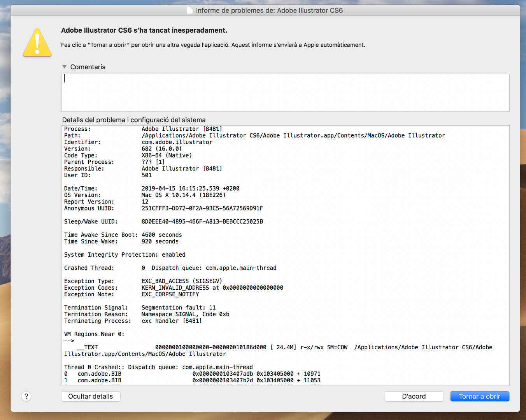
Task: Click the 'Process:' row in the report
Action: [x=143, y=129]
